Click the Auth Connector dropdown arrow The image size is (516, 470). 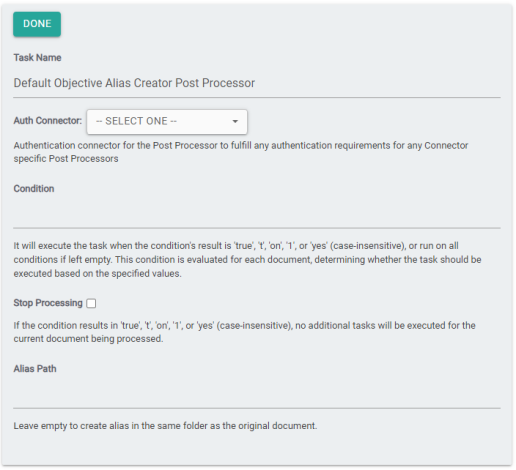tap(235, 122)
